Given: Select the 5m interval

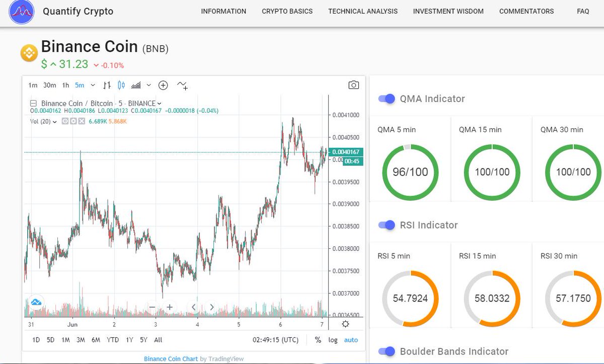Looking at the screenshot, I should [x=80, y=85].
